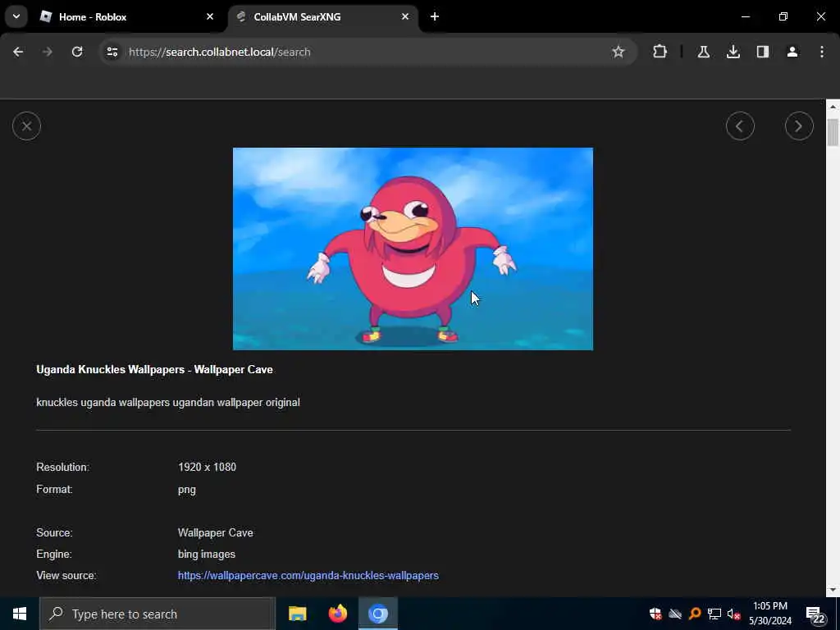Click the engine value bing images
This screenshot has height=630, width=840.
point(206,555)
